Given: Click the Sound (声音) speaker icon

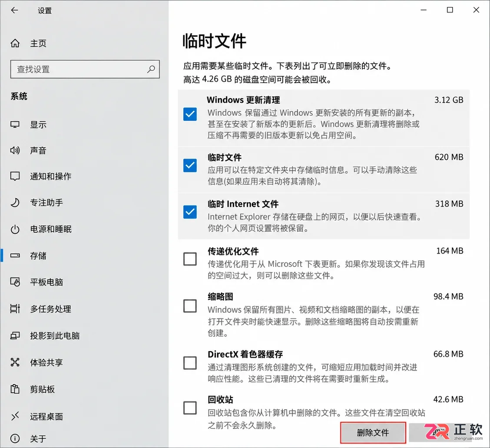Looking at the screenshot, I should [x=15, y=151].
